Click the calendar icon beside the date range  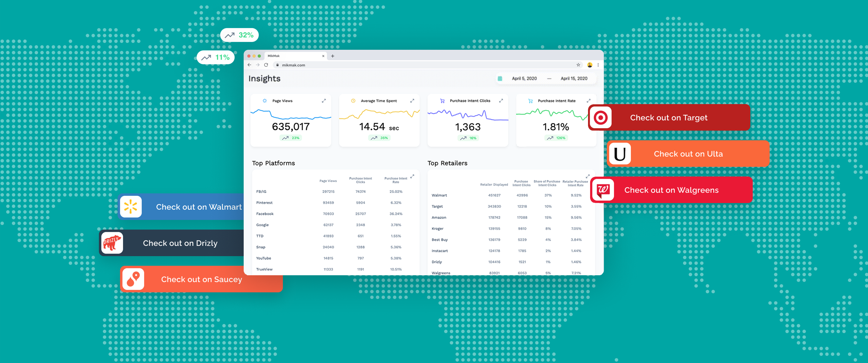coord(500,78)
